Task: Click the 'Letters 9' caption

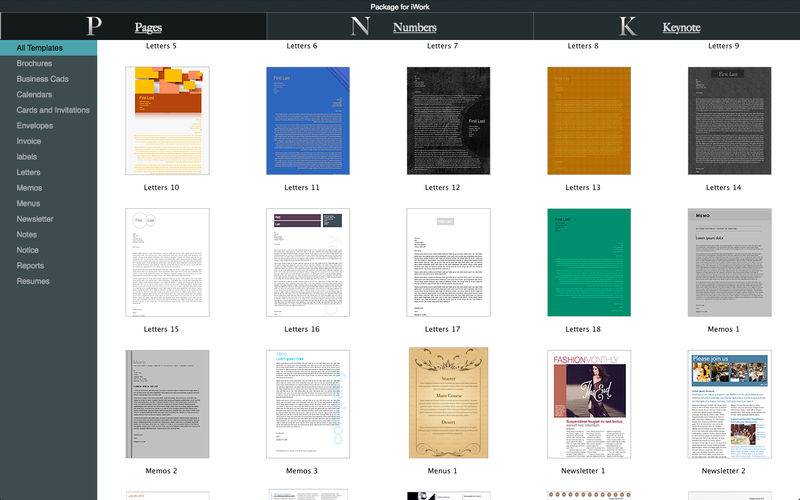Action: point(723,46)
